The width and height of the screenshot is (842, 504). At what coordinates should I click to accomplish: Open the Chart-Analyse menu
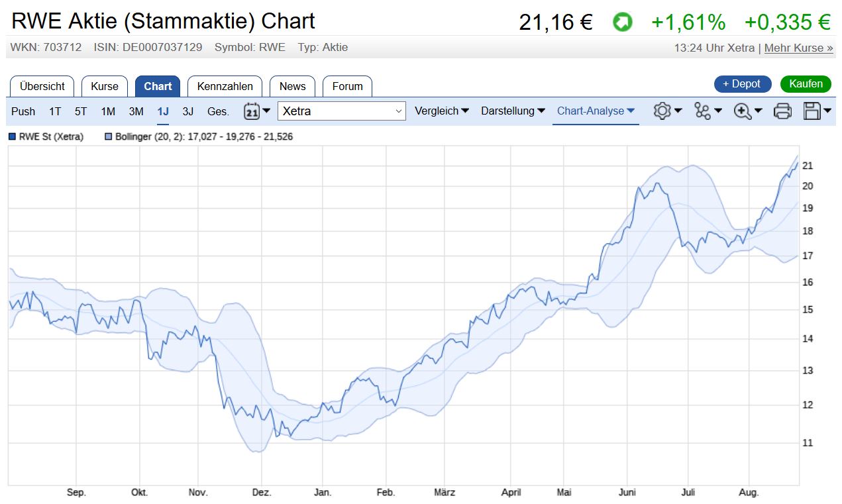point(594,111)
